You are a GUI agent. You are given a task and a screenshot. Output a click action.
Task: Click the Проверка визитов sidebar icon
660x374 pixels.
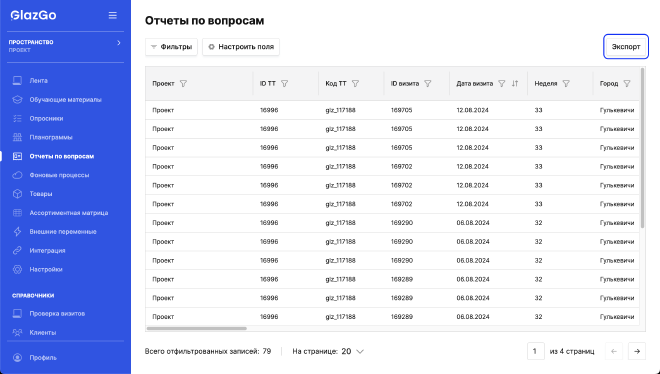17,313
